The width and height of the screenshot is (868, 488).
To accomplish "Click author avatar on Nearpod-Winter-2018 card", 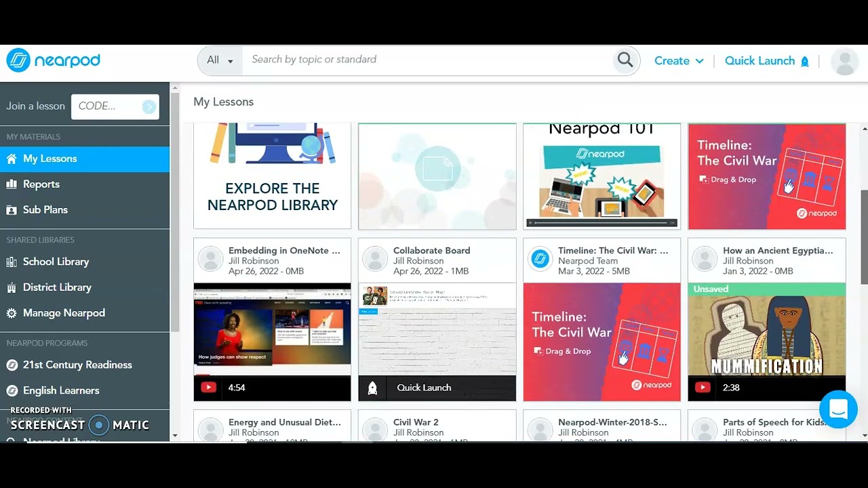I will pyautogui.click(x=540, y=430).
